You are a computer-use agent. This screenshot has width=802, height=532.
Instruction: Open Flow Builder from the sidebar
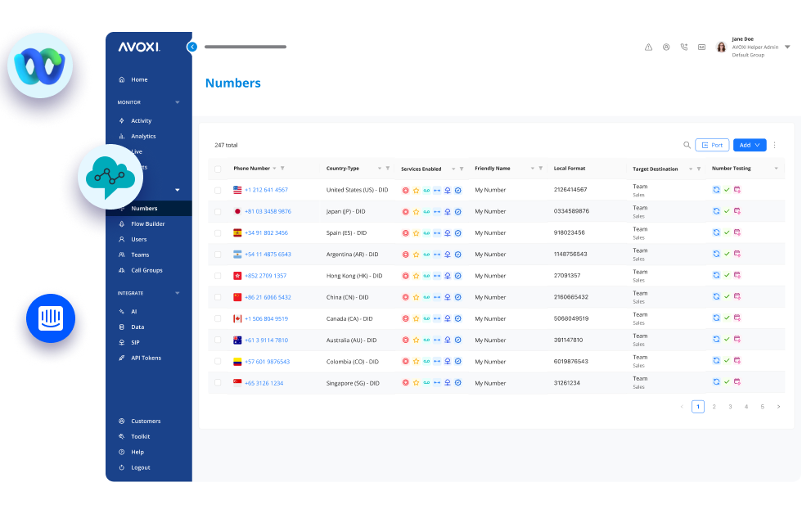(x=148, y=223)
